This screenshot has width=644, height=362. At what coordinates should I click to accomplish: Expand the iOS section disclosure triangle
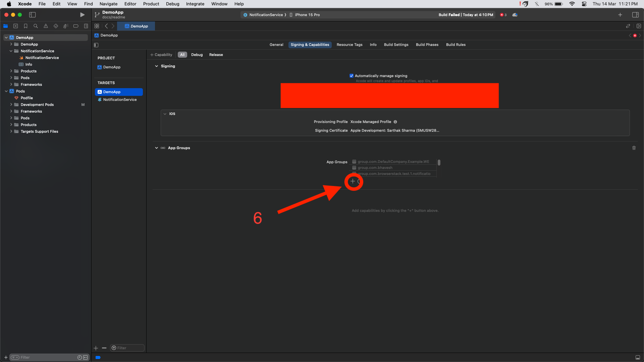point(165,114)
